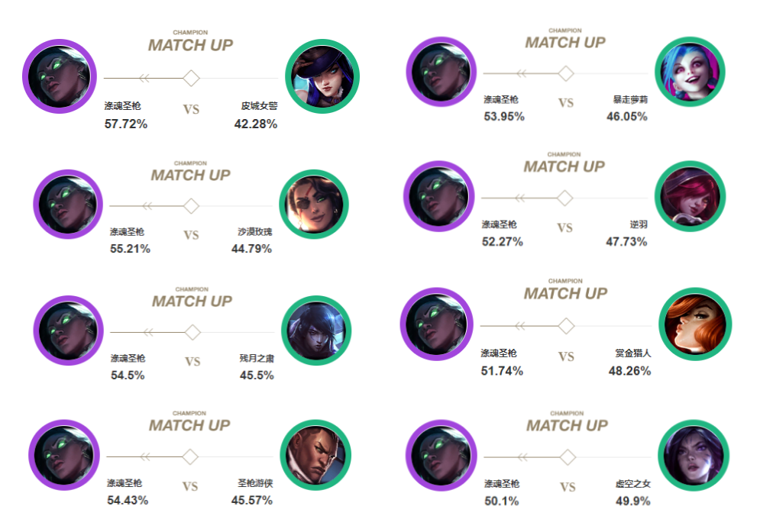Click the 49.9% win rate value
Screen dimensions: 760x532
click(632, 501)
